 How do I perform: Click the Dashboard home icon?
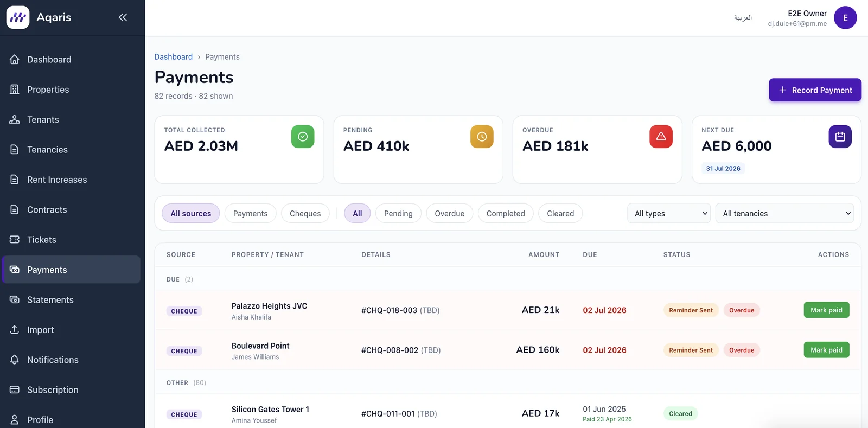15,59
